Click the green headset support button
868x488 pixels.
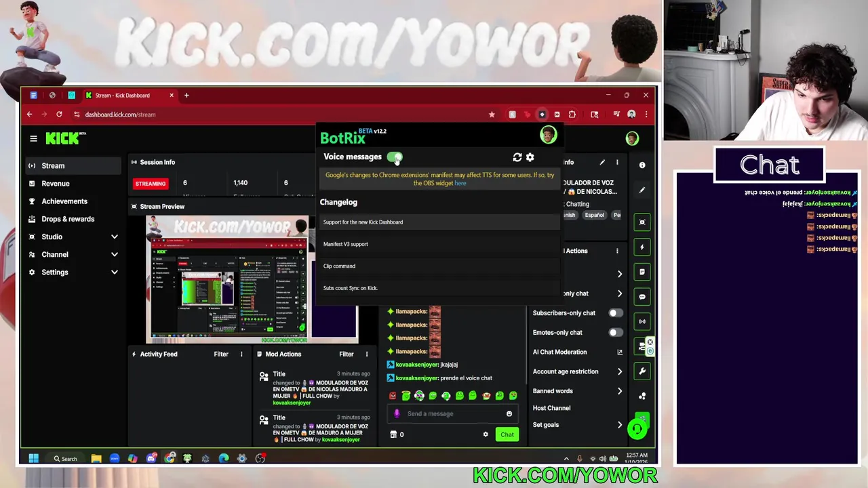pos(637,428)
